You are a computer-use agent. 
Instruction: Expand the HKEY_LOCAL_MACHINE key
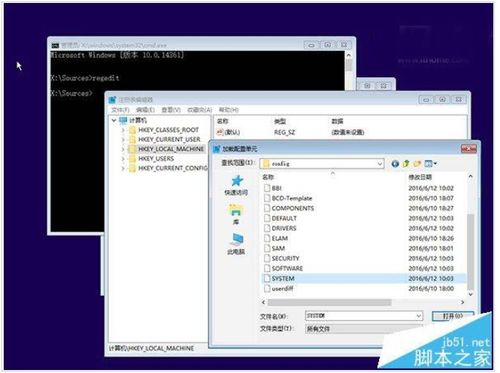coord(123,149)
